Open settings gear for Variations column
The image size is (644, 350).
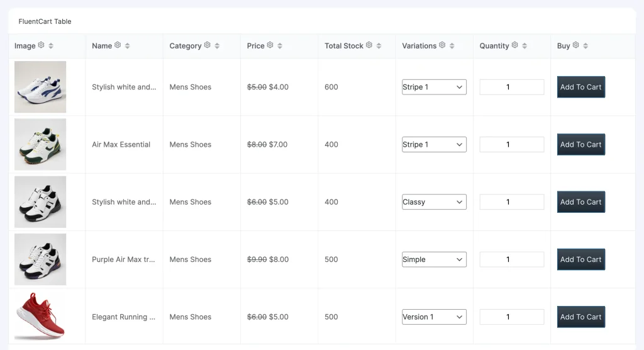pos(442,45)
